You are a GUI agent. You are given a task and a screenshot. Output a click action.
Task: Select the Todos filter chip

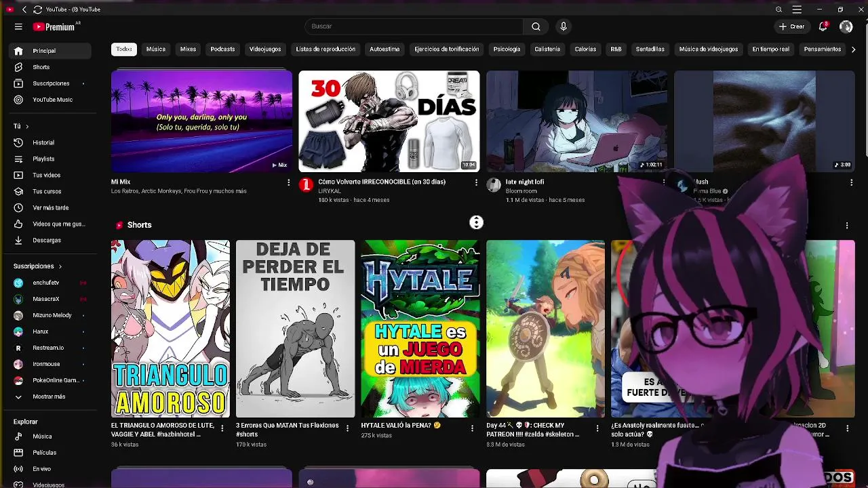click(x=123, y=49)
